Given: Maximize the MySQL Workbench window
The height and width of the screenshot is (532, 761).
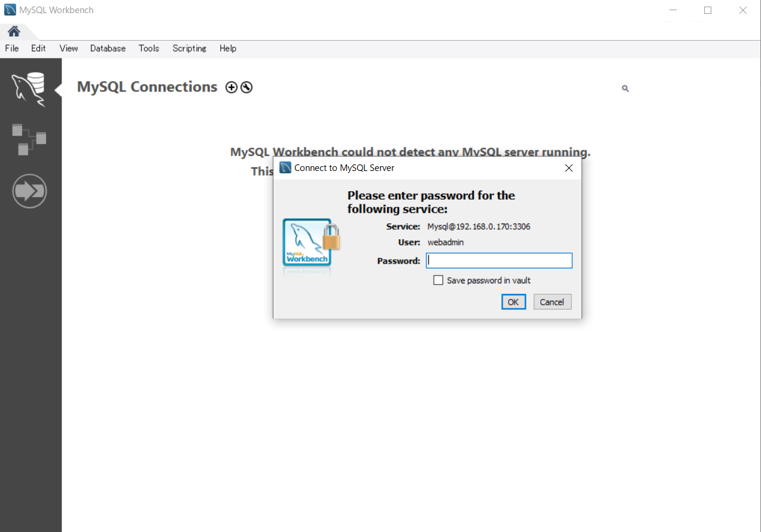Looking at the screenshot, I should (x=708, y=10).
